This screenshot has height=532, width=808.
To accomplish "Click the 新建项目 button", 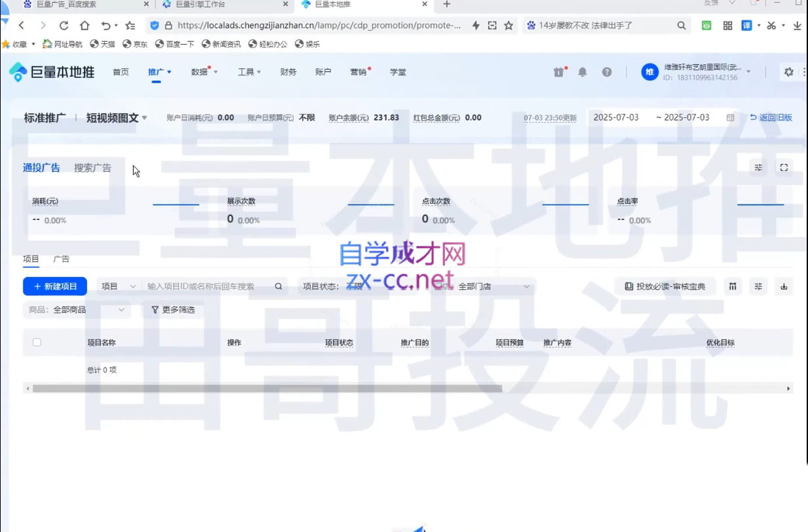I will point(55,286).
